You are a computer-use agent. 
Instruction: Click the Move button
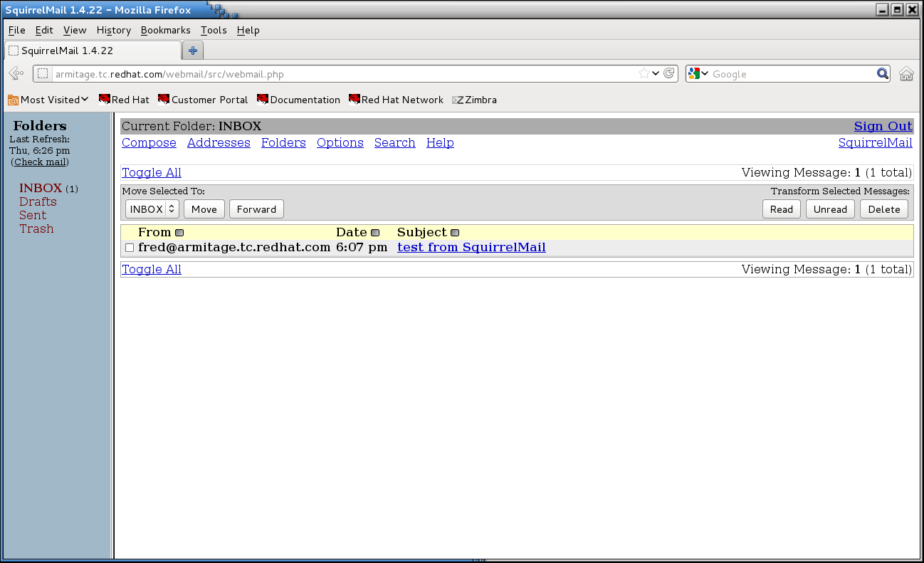click(204, 209)
